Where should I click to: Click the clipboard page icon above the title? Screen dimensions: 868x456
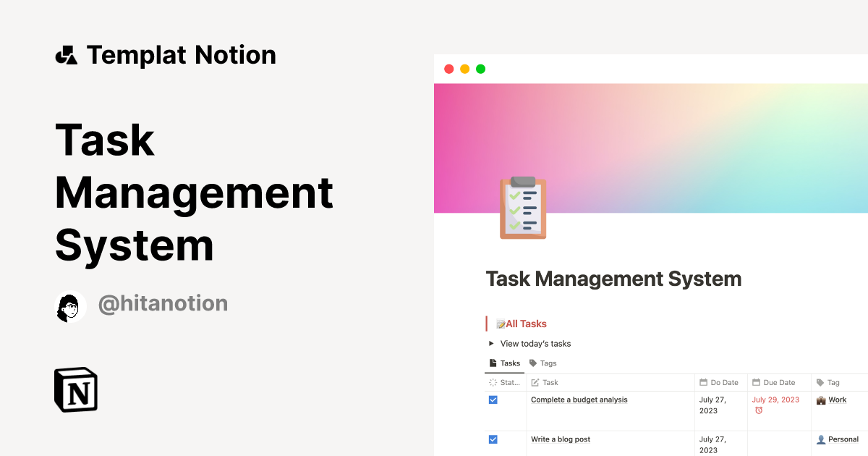pyautogui.click(x=522, y=208)
